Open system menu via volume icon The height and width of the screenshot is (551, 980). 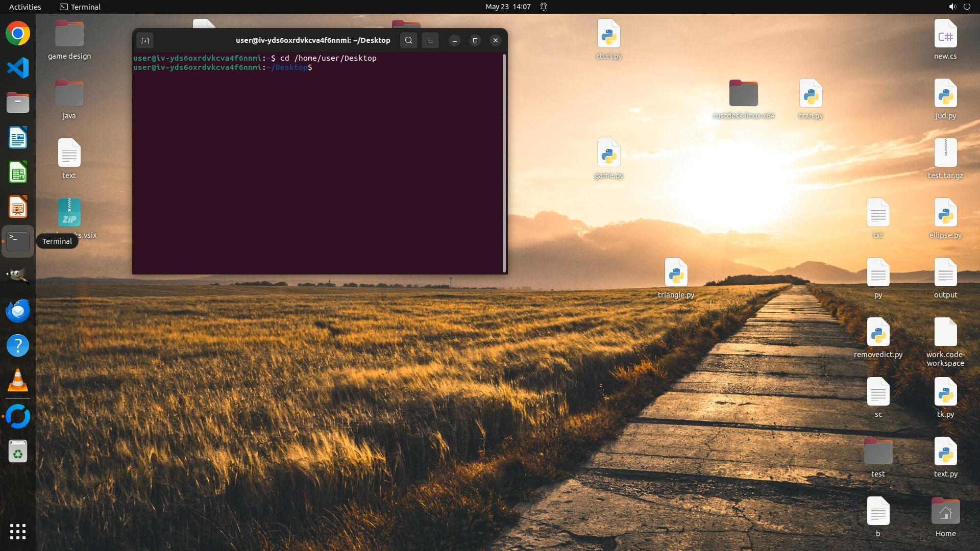click(952, 7)
